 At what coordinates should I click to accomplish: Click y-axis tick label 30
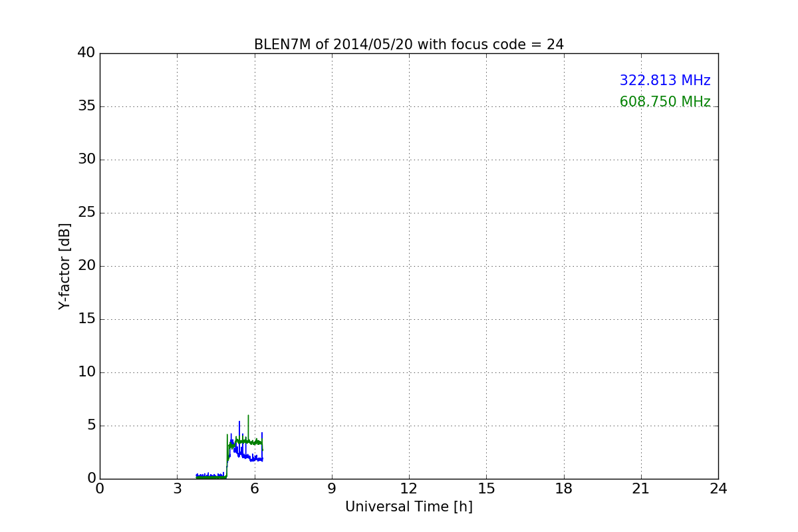point(86,160)
